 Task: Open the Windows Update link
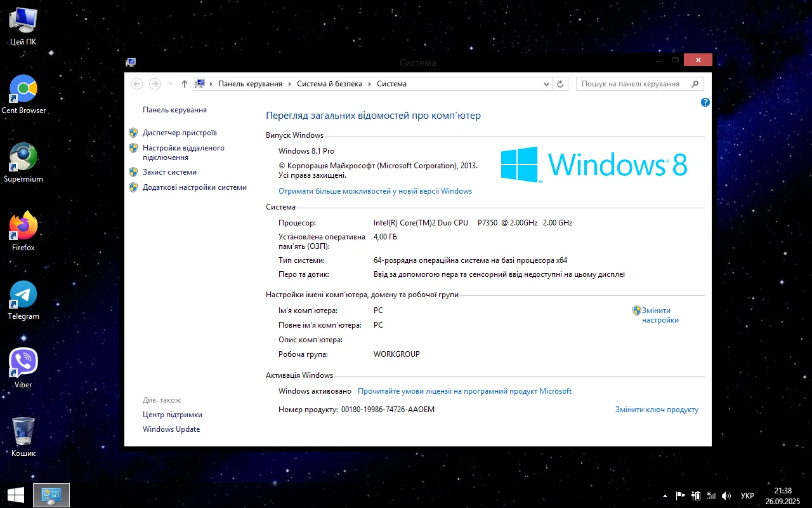171,429
